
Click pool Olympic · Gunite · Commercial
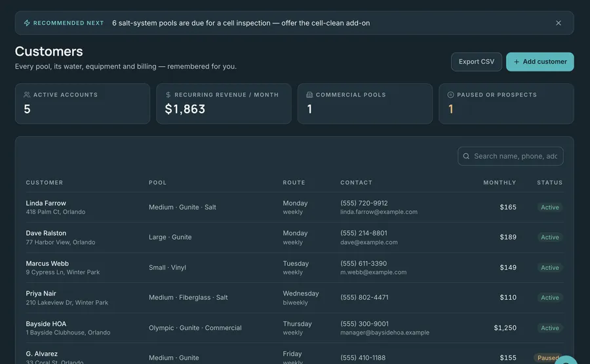195,328
